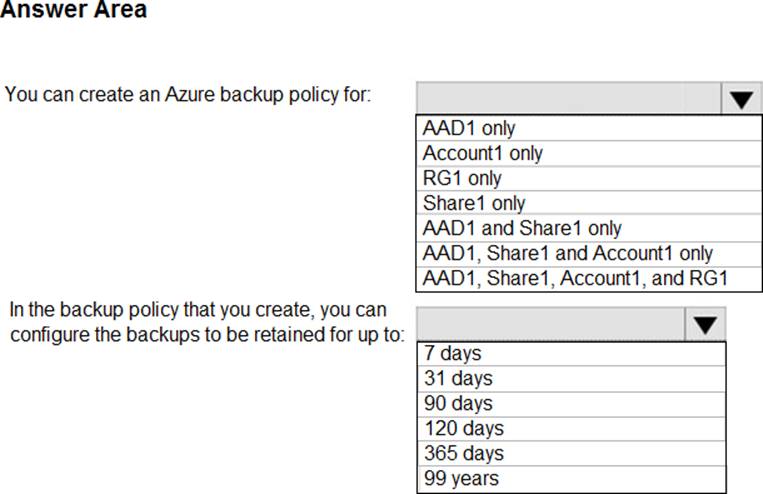Pick the "90 days" retention option

click(571, 403)
